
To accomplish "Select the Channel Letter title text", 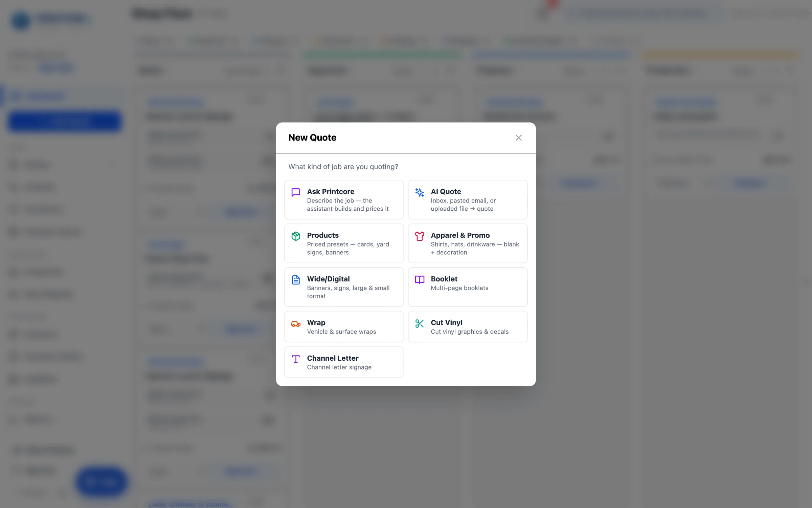I will [x=333, y=358].
